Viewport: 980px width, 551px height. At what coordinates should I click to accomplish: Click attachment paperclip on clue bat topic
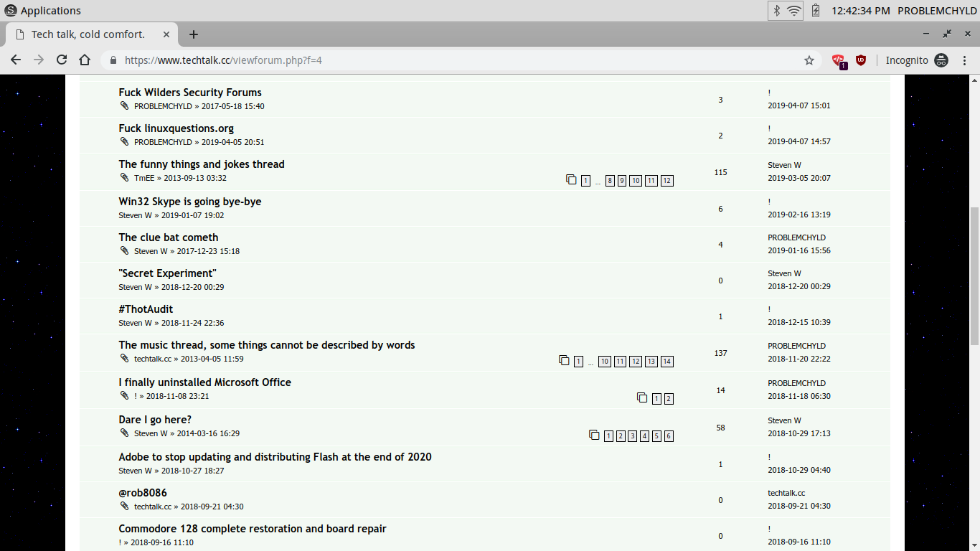pos(125,250)
